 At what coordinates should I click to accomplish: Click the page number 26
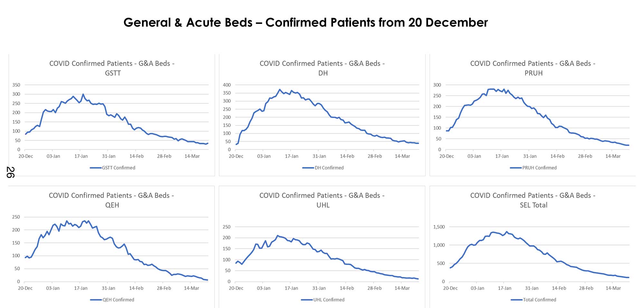(x=10, y=172)
